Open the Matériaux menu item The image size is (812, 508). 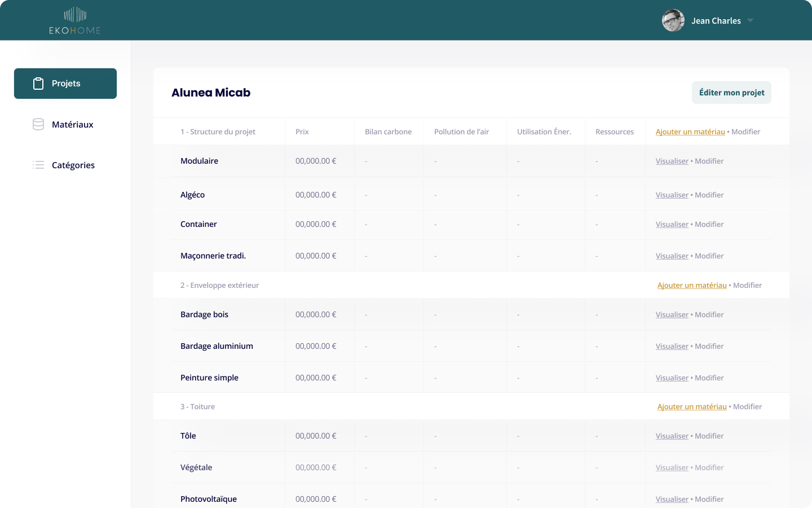tap(72, 124)
